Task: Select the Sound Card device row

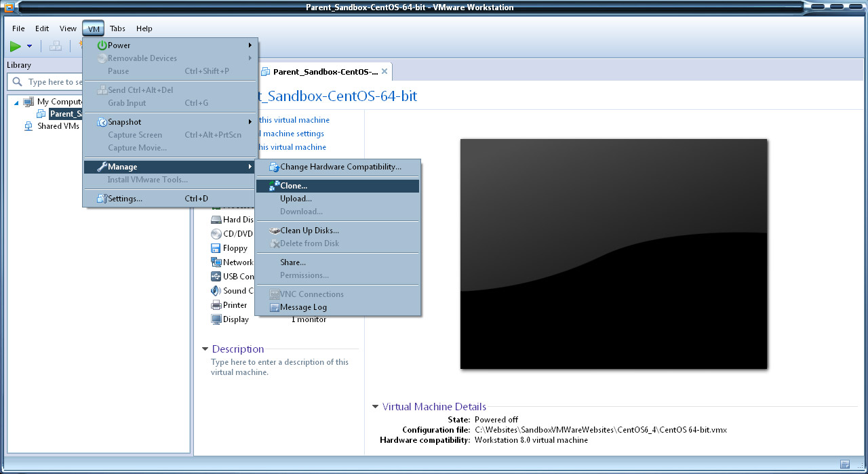Action: click(232, 291)
